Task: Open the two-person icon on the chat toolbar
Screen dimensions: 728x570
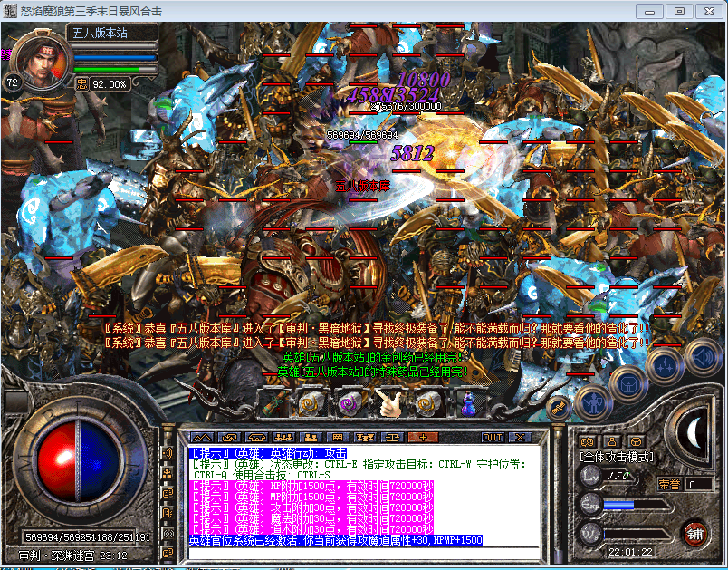Action: [311, 437]
